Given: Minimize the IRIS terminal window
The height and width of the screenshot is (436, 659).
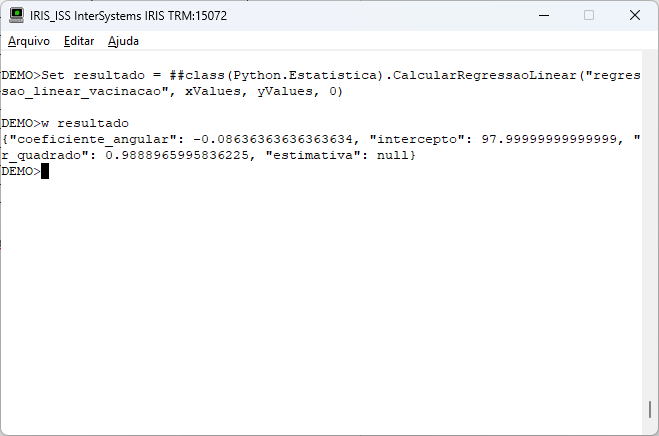Looking at the screenshot, I should coord(544,16).
